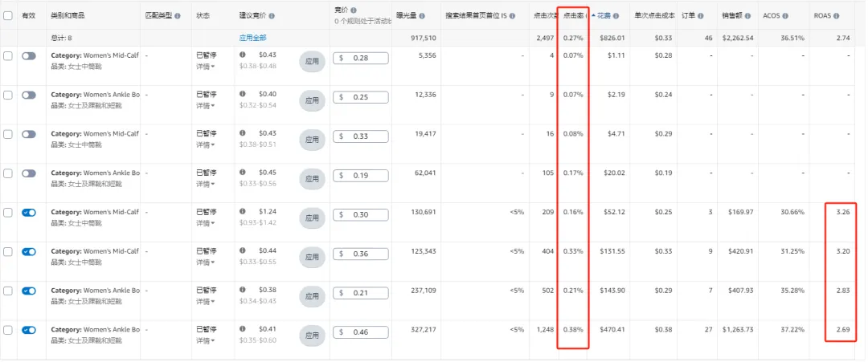Image resolution: width=868 pixels, height=362 pixels.
Task: Expand 详情 dropdown in row with bid 0.28
Action: coord(204,67)
